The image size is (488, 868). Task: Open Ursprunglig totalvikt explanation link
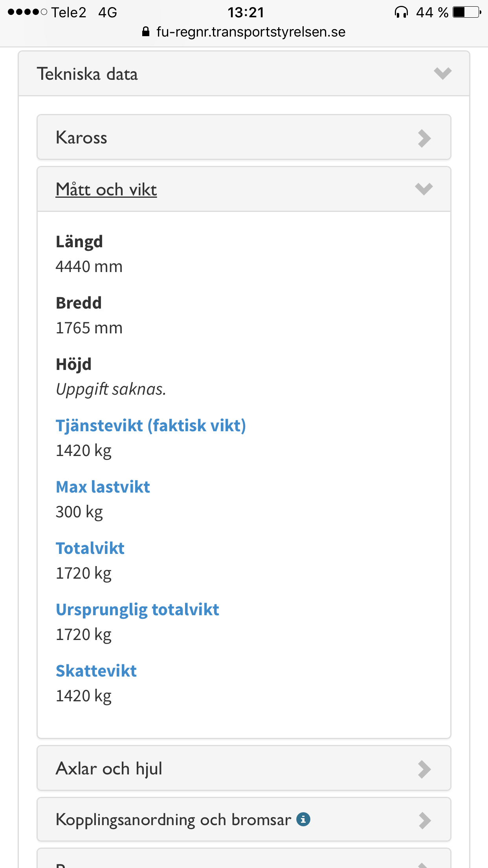pyautogui.click(x=138, y=610)
